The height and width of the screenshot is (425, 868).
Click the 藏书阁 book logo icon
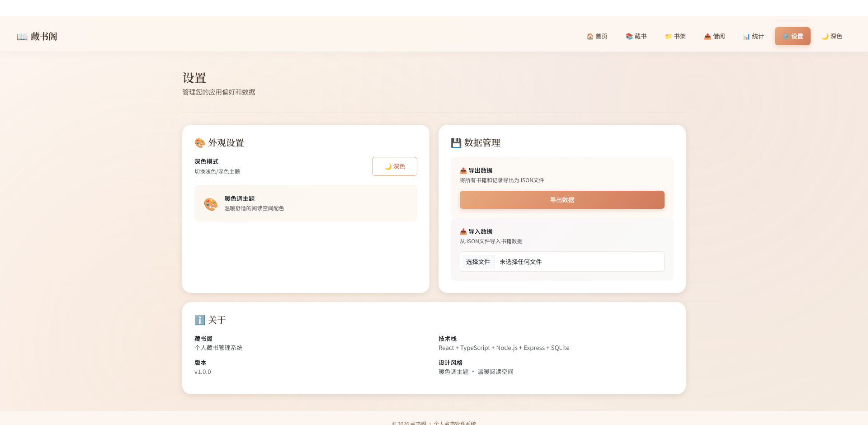[22, 36]
